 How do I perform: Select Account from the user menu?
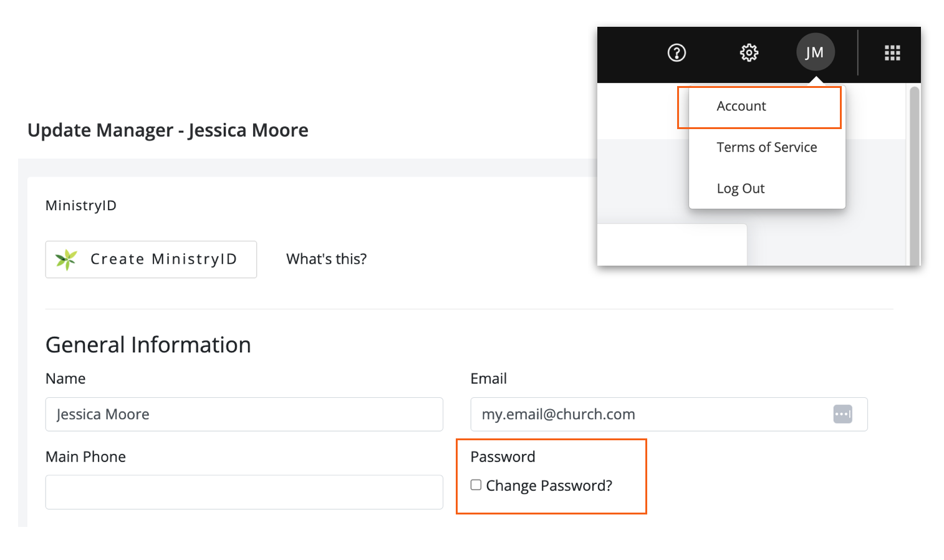click(741, 107)
